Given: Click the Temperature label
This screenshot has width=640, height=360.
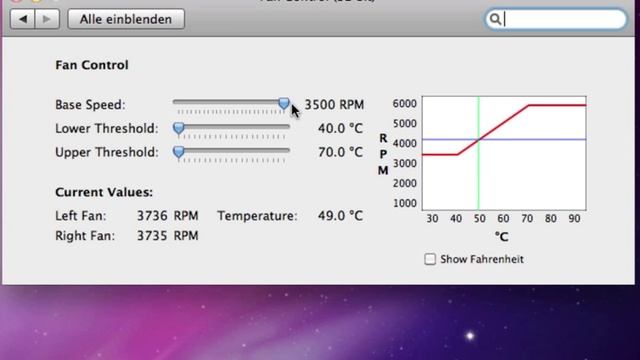Looking at the screenshot, I should click(x=258, y=216).
